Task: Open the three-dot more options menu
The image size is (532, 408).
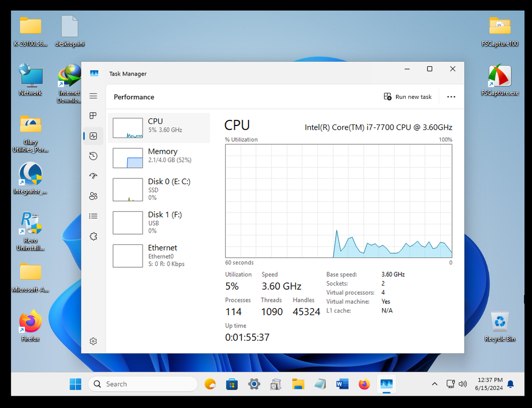Action: (x=451, y=97)
